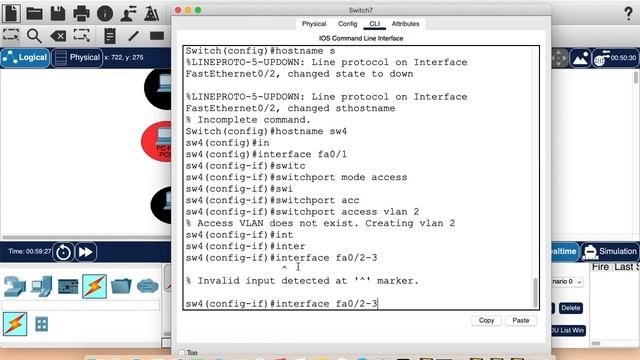
Task: Open the Config tab in Switch7
Action: (x=347, y=24)
